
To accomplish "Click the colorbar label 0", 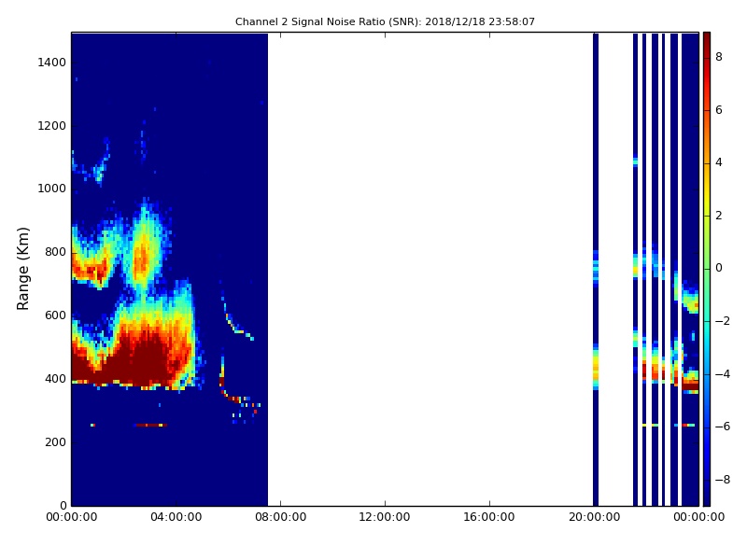I will tap(719, 268).
